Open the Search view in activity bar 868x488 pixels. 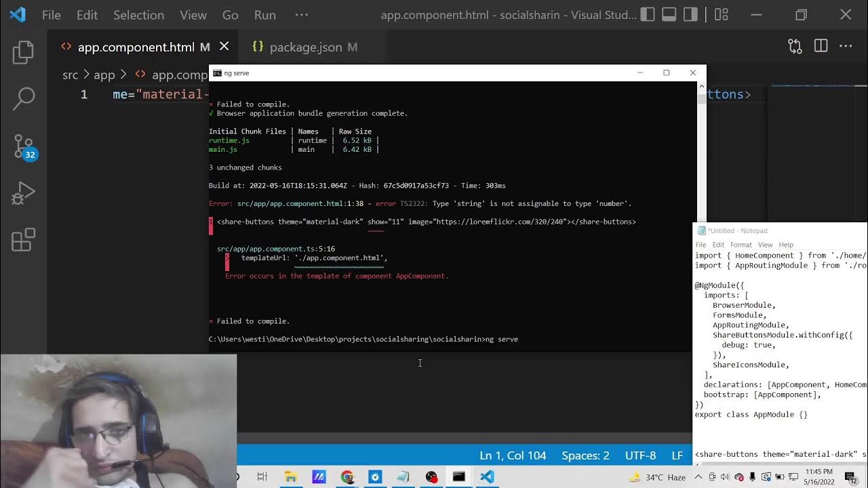click(23, 99)
